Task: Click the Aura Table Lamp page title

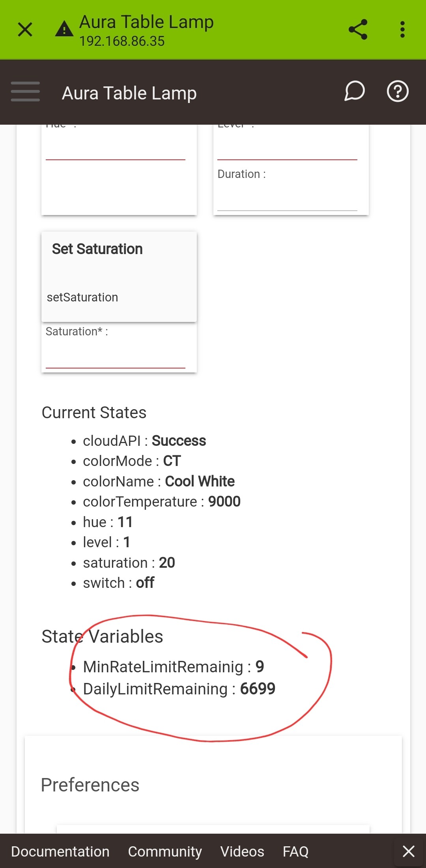Action: 129,93
